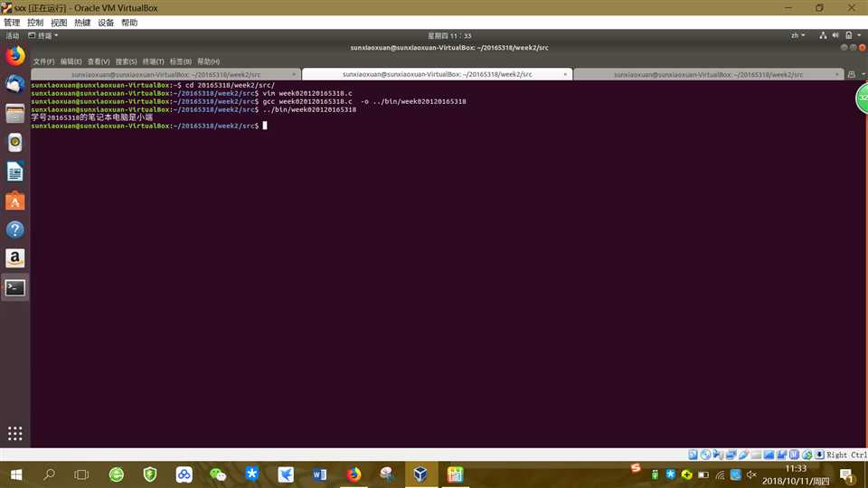868x488 pixels.
Task: Open Windows taskbar search
Action: [49, 474]
